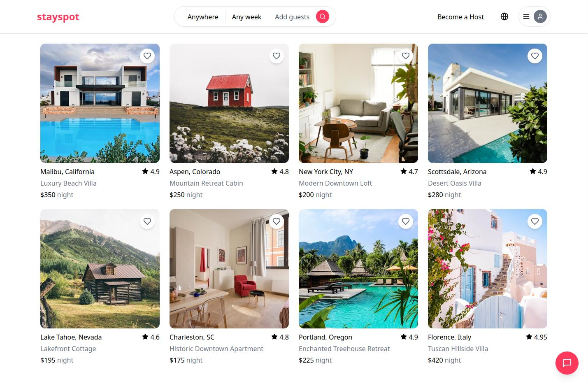Open the Portland, Oregon treehouse photo
Viewport: 588px width, 384px height.
(358, 269)
